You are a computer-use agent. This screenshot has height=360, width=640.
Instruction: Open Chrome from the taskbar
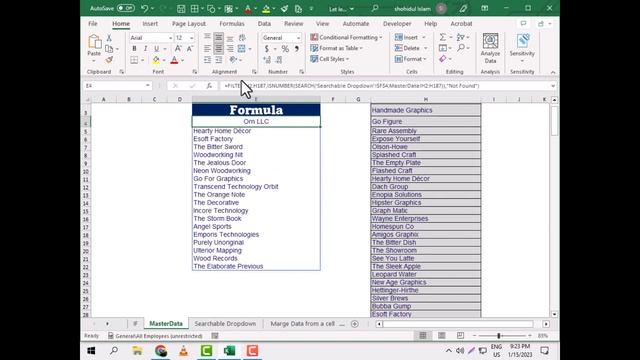click(160, 351)
